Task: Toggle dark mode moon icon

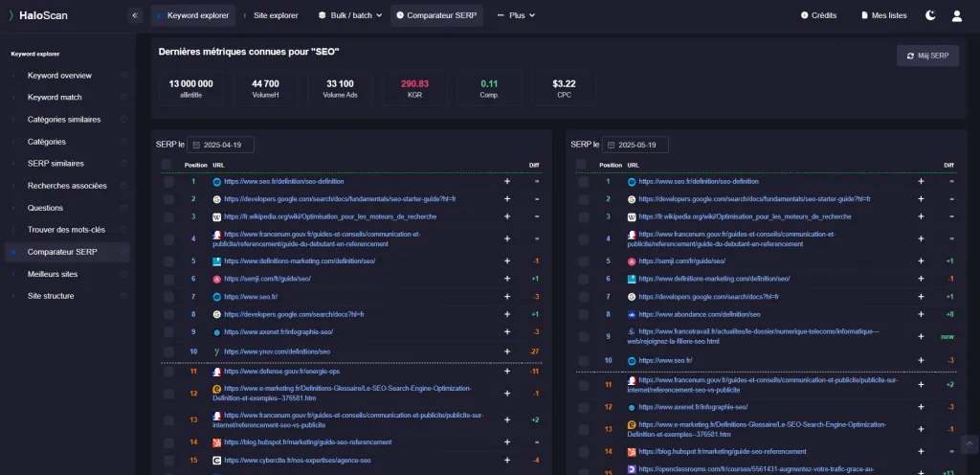Action: pyautogui.click(x=930, y=15)
